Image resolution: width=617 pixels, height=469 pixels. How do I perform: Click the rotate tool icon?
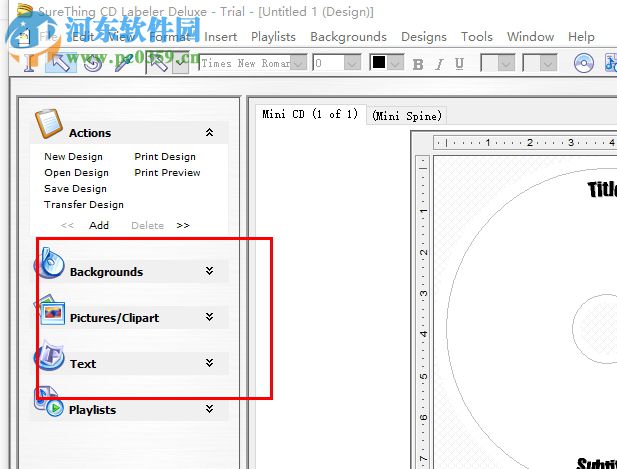point(93,63)
